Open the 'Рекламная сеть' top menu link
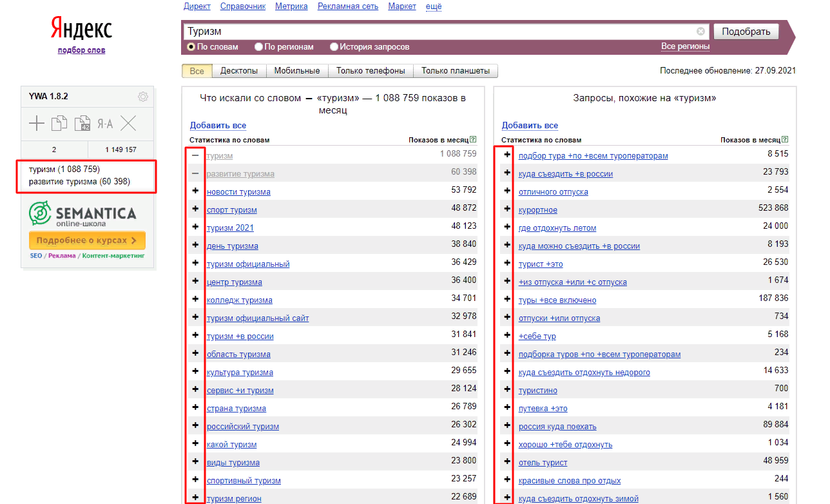This screenshot has height=504, width=830. point(348,6)
